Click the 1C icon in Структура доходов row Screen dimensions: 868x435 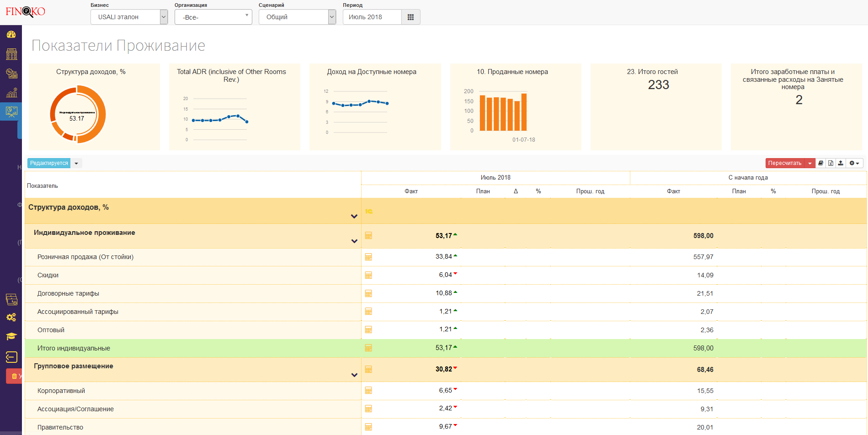pos(369,211)
